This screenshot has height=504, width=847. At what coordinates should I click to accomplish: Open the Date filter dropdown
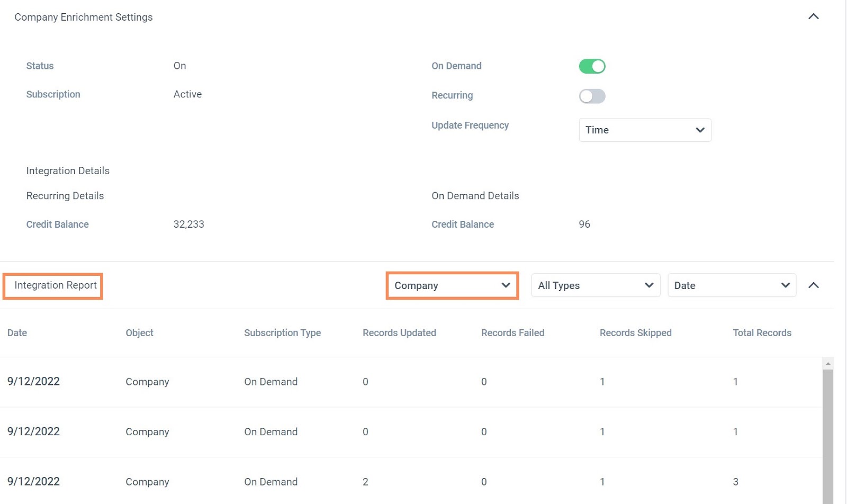tap(732, 286)
